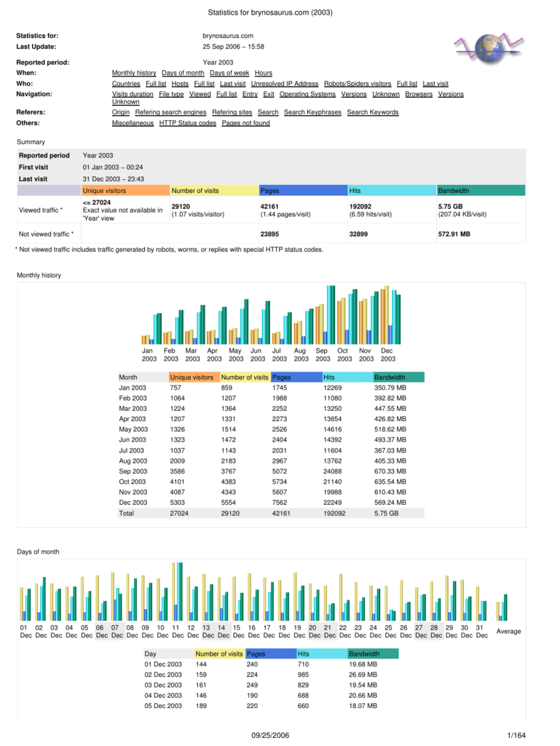Open the Days of week link
The width and height of the screenshot is (560, 746).
coord(229,73)
